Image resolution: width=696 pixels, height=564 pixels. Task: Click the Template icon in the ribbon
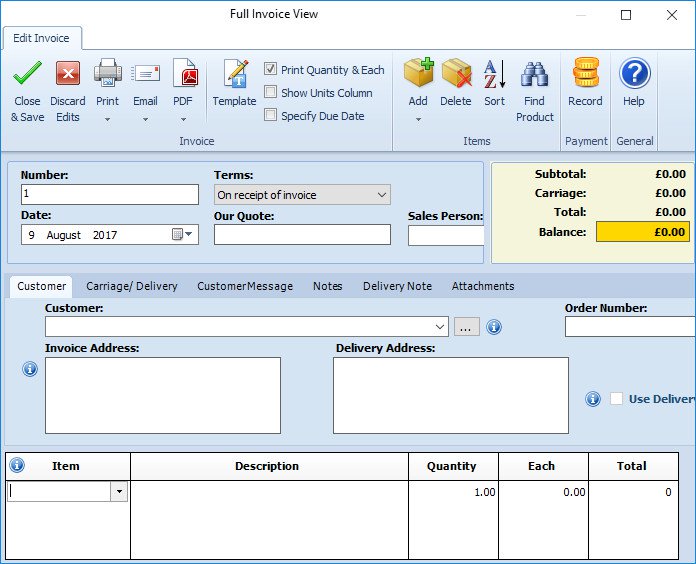[x=234, y=74]
